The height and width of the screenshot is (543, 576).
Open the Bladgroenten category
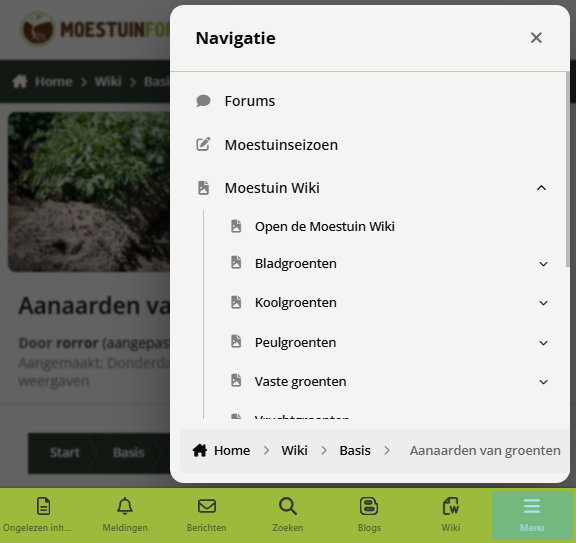pyautogui.click(x=295, y=263)
